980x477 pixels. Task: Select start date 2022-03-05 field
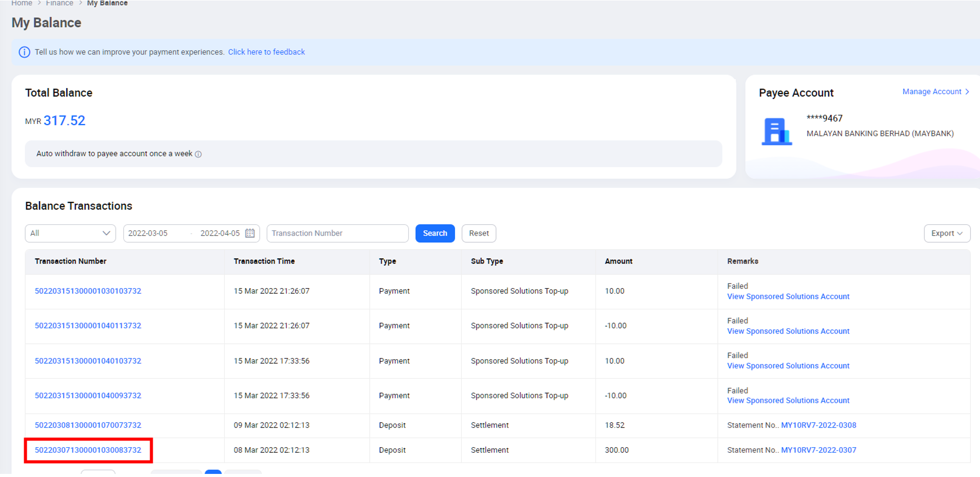click(x=148, y=233)
